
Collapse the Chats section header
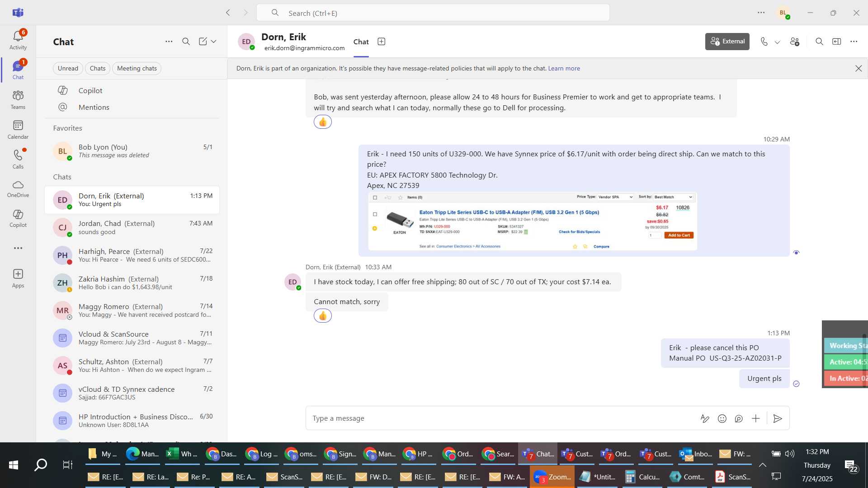[x=62, y=177]
